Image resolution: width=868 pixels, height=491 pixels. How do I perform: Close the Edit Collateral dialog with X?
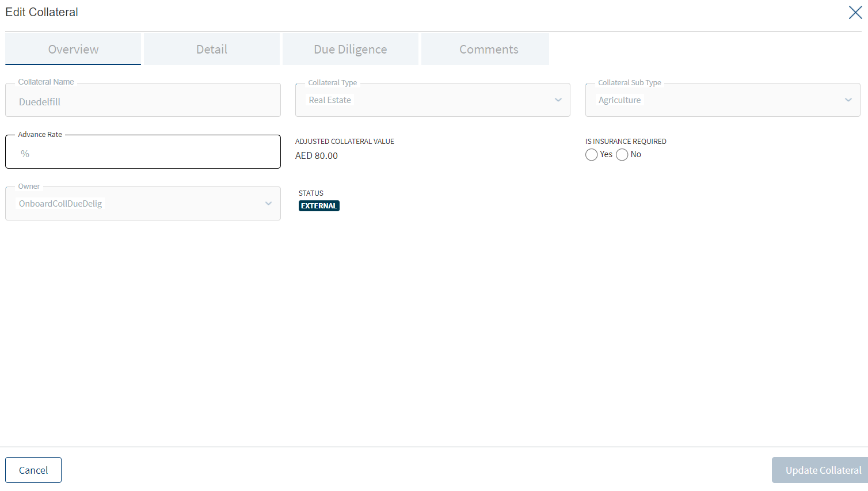855,12
